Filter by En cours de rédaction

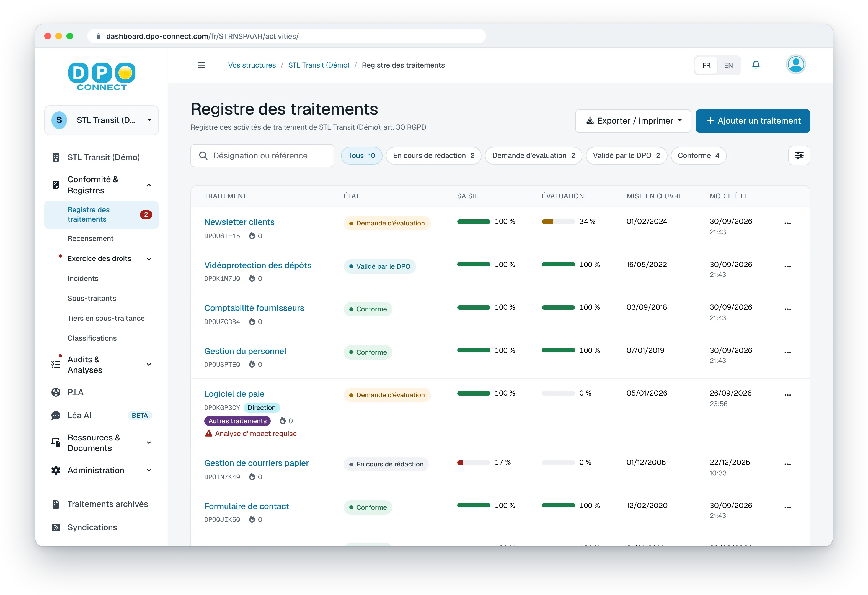click(x=433, y=155)
